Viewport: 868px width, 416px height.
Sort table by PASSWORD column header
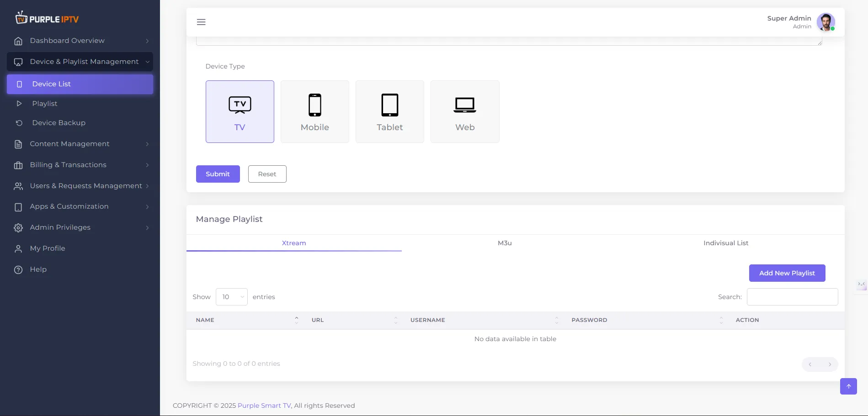point(644,320)
